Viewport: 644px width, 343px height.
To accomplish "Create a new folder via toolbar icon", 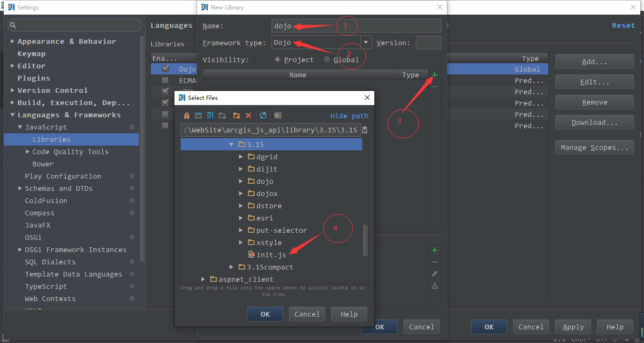I will [x=237, y=115].
